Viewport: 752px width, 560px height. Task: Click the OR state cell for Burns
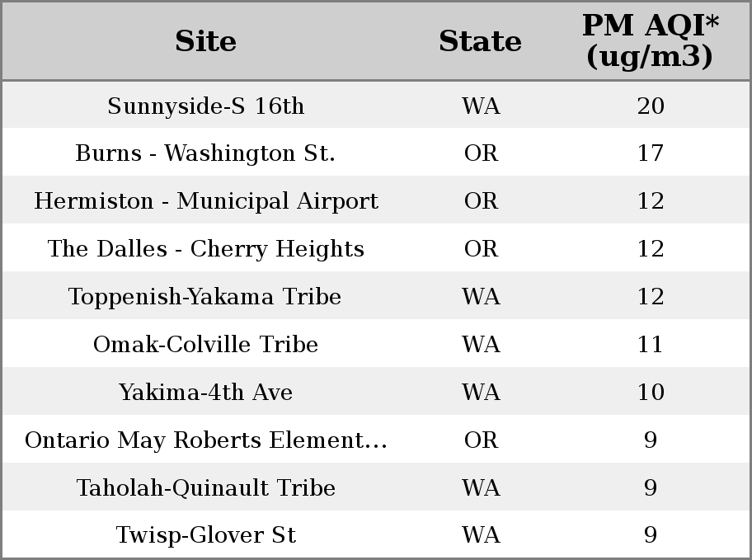coord(481,153)
